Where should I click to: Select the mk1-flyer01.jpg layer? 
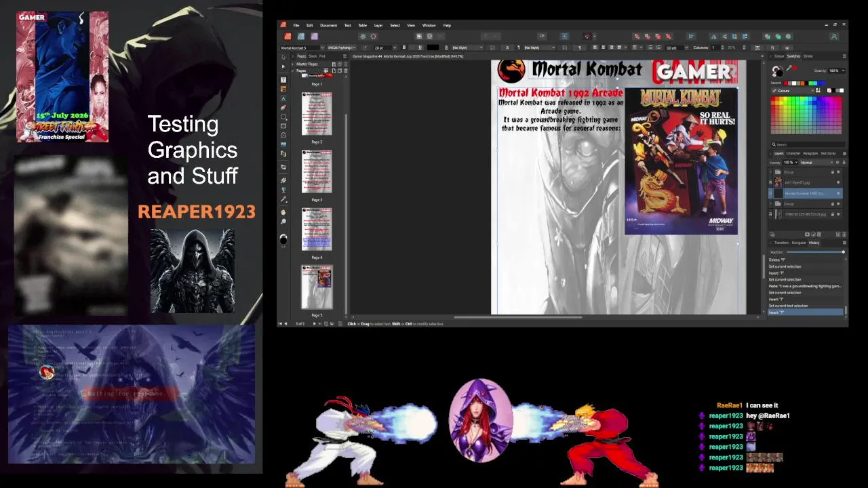pyautogui.click(x=804, y=182)
